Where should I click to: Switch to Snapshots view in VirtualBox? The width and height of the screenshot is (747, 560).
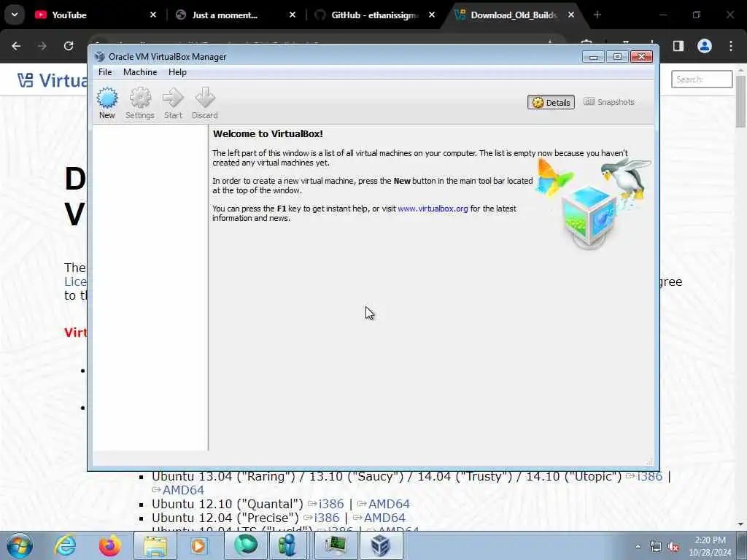(609, 102)
